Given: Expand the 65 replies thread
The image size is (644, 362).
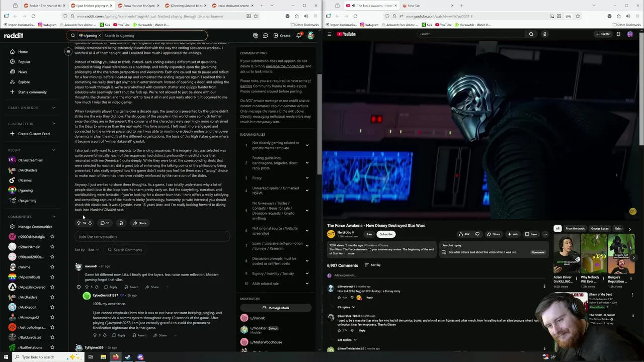Looking at the screenshot, I should pyautogui.click(x=346, y=307).
